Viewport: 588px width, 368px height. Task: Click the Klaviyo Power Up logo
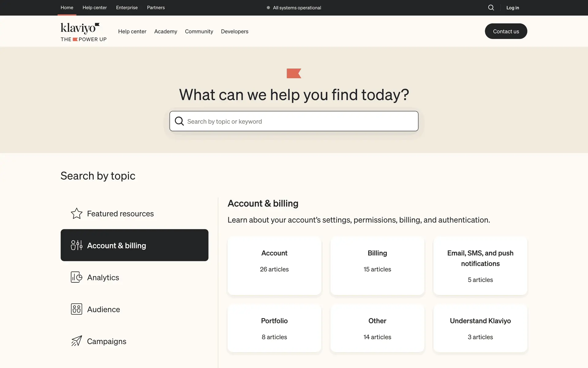83,32
